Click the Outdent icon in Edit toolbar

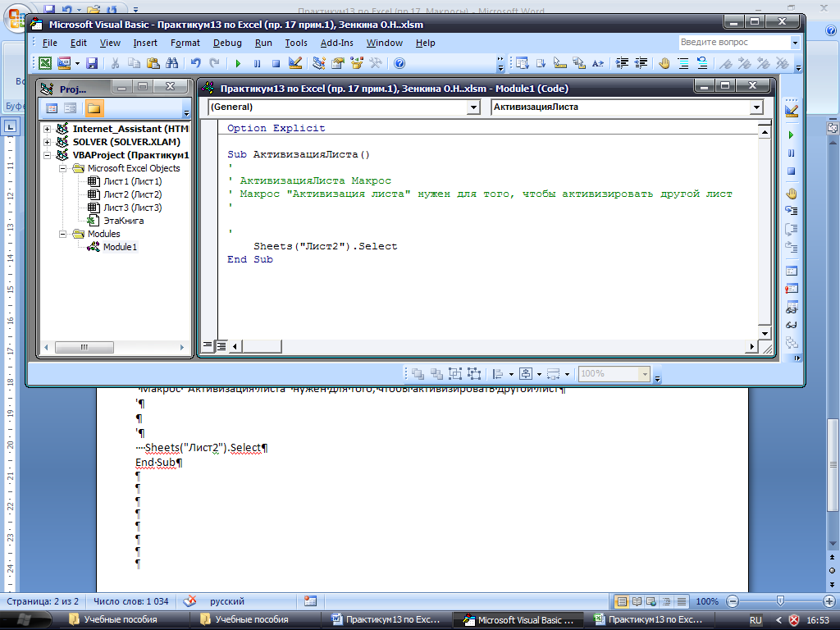coord(641,63)
